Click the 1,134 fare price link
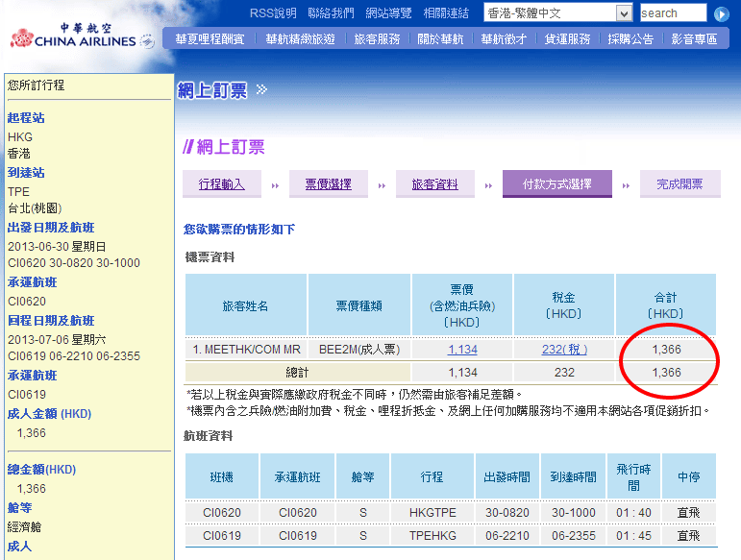 pyautogui.click(x=462, y=350)
